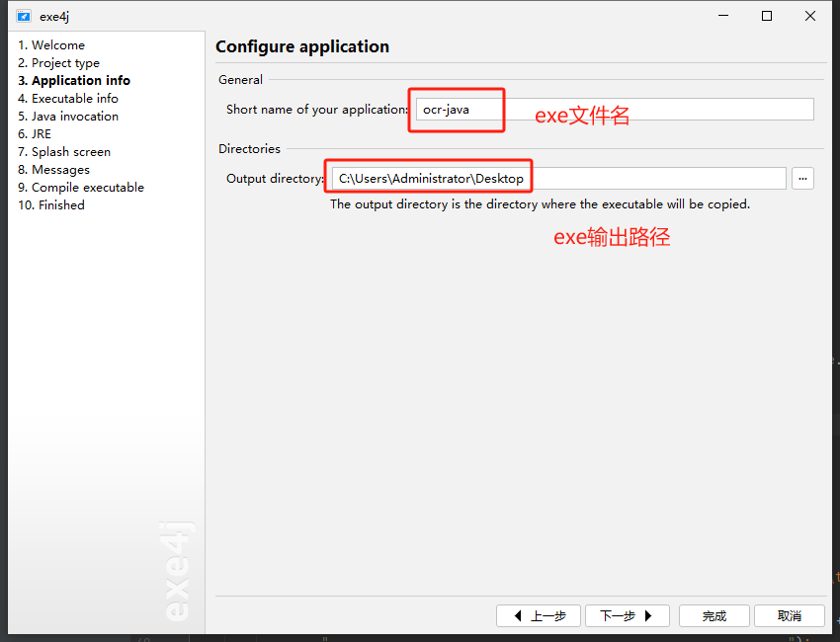Open the Finished step
Image resolution: width=840 pixels, height=642 pixels.
click(51, 204)
